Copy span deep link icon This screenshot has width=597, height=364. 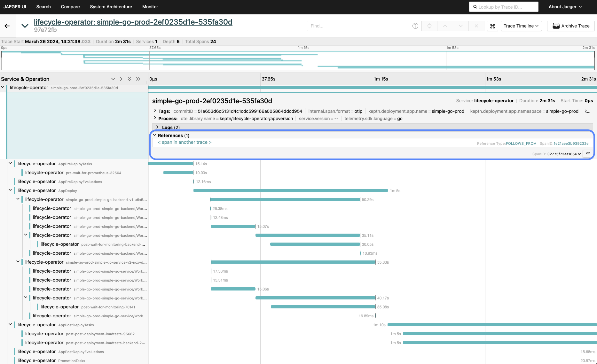[588, 154]
